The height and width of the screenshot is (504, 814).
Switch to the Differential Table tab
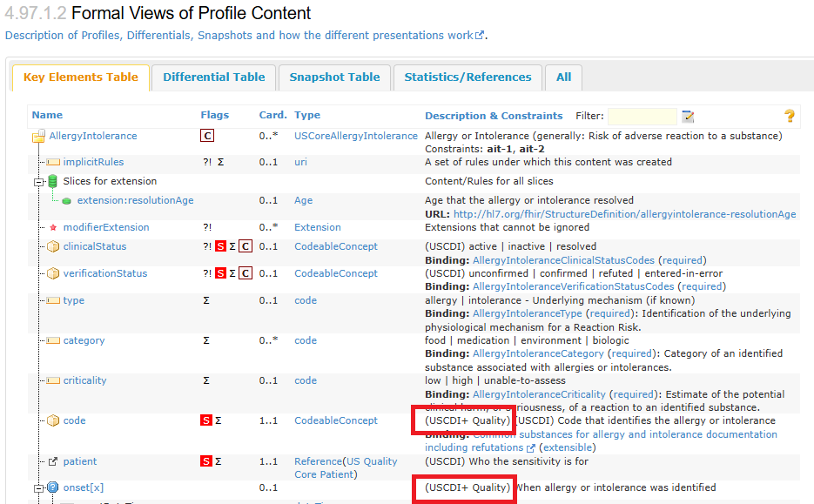tap(213, 77)
